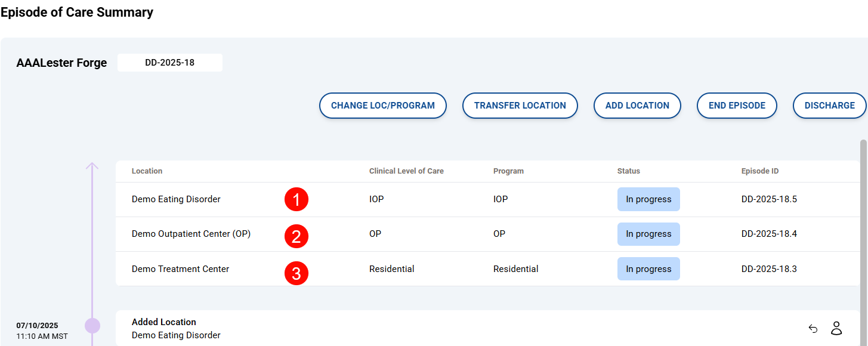Screen dimensions: 868x346
Task: Select the 07/10/2025 timeline circle marker
Action: click(92, 326)
